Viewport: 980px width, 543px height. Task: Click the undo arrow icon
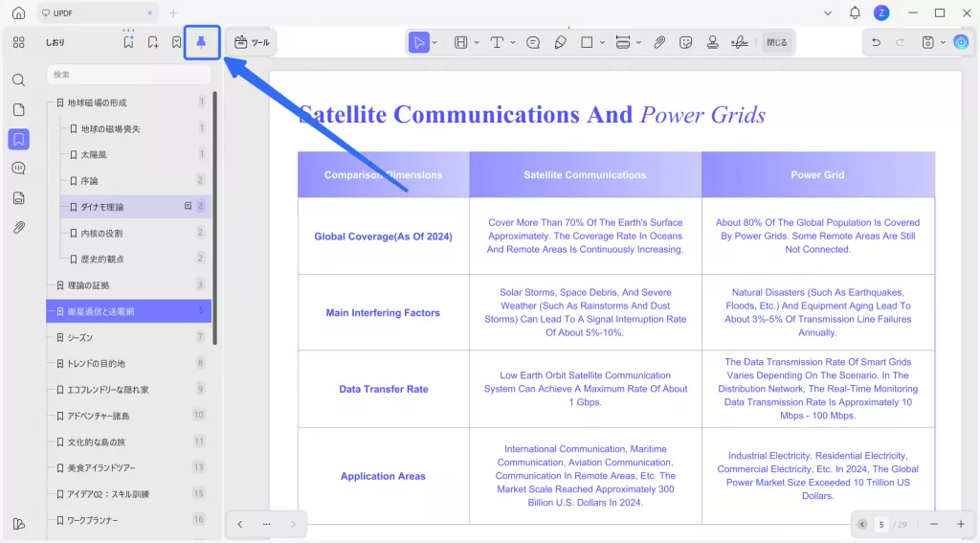pyautogui.click(x=877, y=42)
